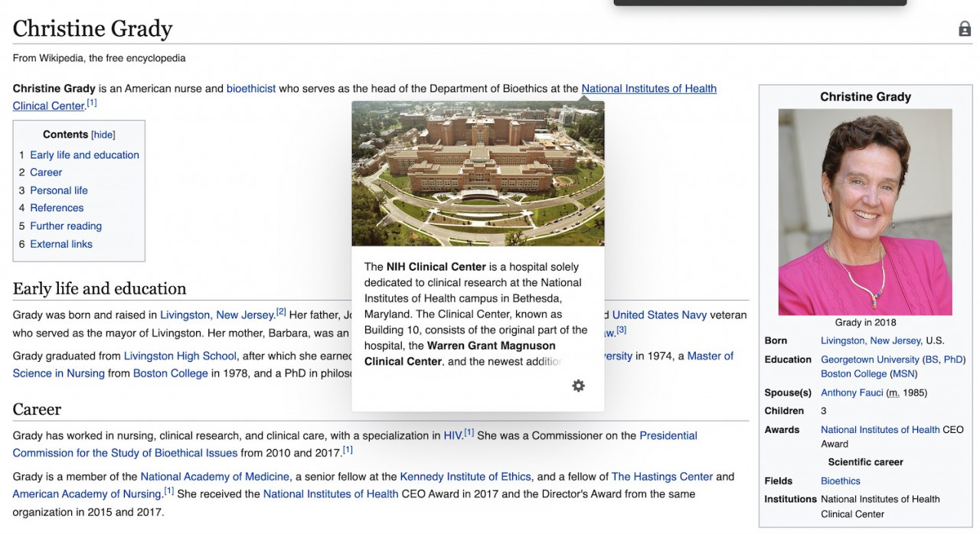This screenshot has height=534, width=980.
Task: Jump to Early life and education section
Action: click(x=84, y=155)
